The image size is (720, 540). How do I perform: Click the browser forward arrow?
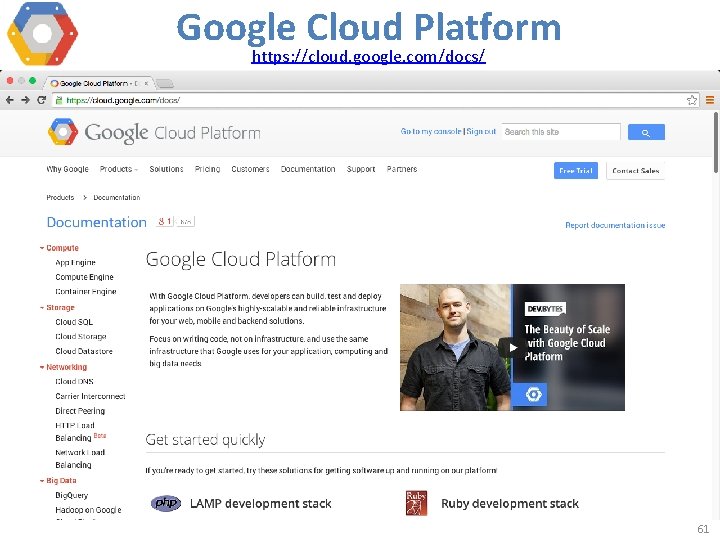point(25,100)
